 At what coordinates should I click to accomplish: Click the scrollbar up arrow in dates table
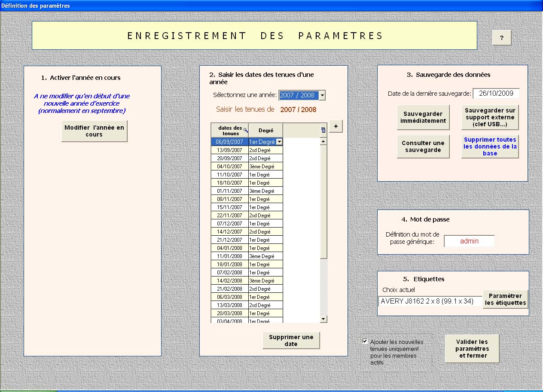[x=323, y=141]
